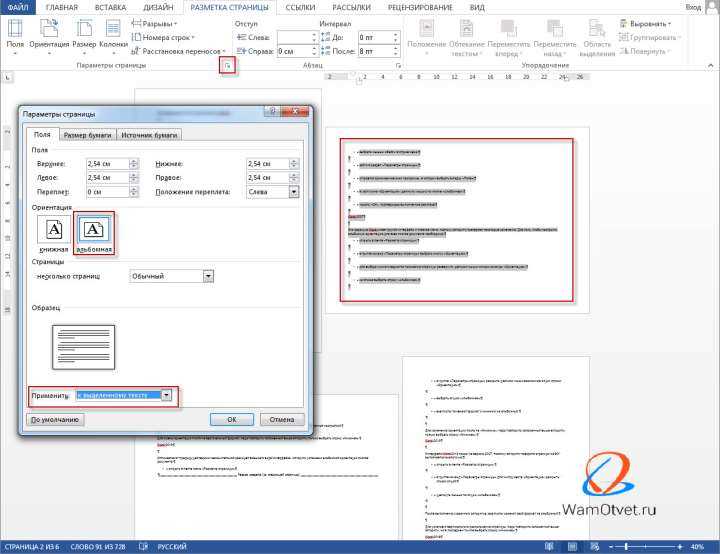Open the Абзац paragraph dialog launcher

tap(398, 66)
